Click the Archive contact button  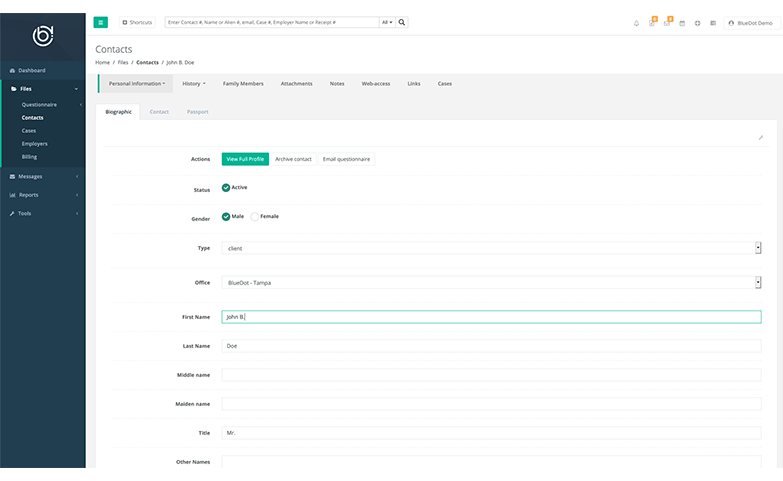293,159
